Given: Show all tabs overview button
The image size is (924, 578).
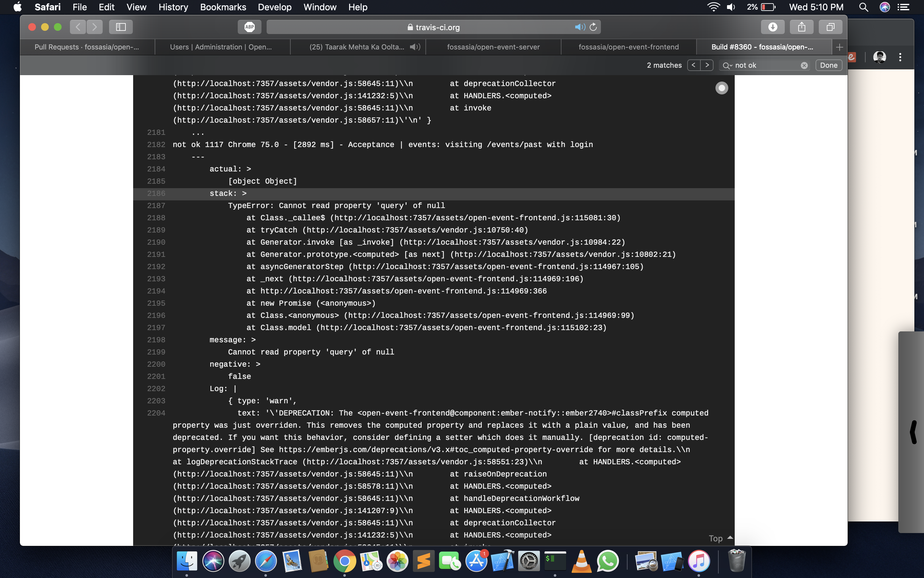Looking at the screenshot, I should 830,27.
